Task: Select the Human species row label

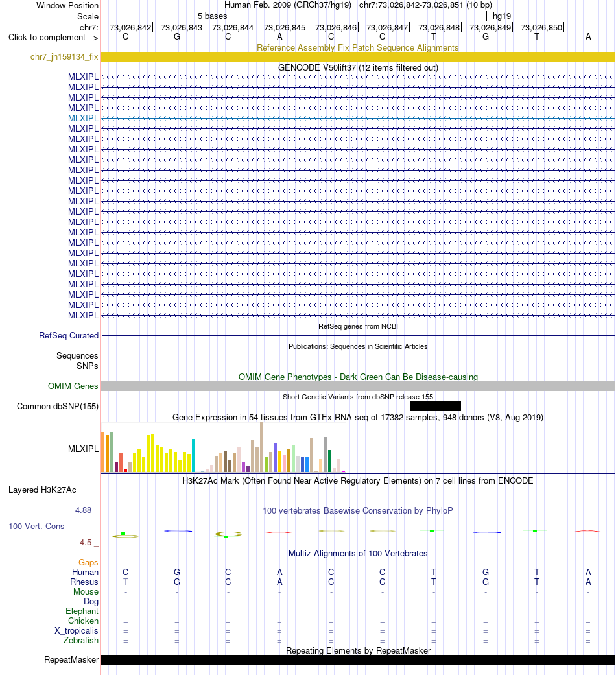Action: click(x=85, y=572)
